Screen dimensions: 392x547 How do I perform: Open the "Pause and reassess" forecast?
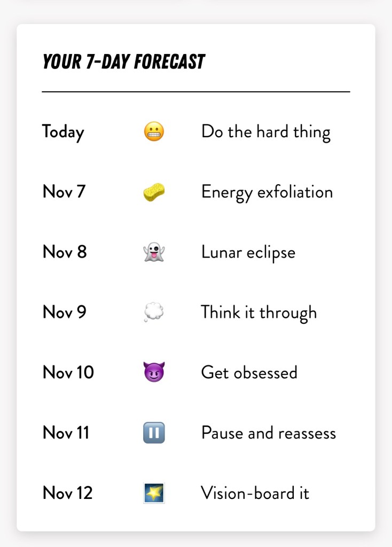click(268, 433)
